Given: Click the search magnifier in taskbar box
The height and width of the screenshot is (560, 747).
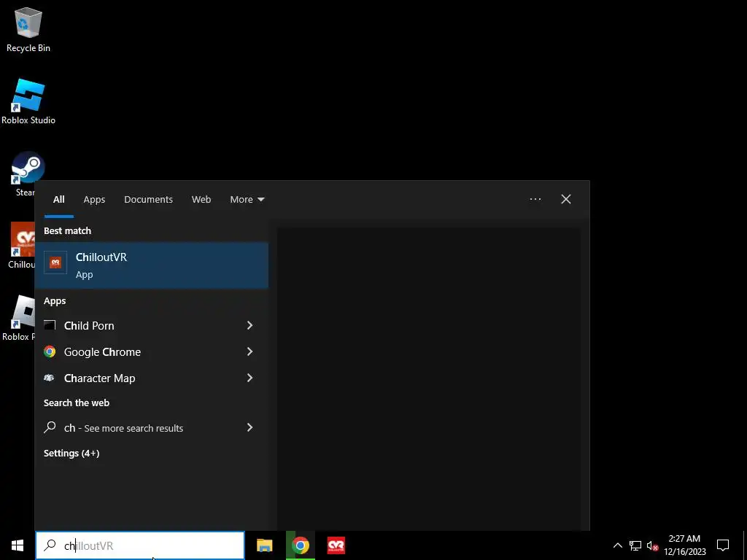Looking at the screenshot, I should [x=50, y=545].
